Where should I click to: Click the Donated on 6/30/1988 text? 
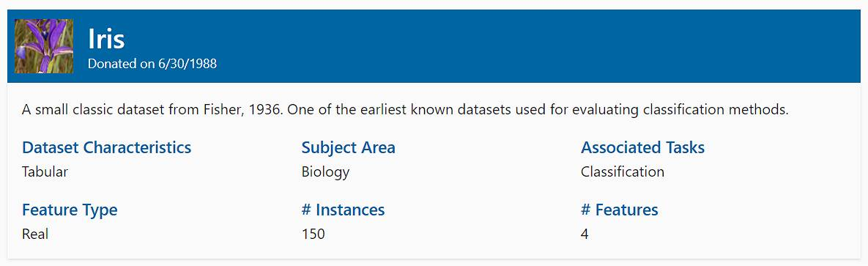152,64
